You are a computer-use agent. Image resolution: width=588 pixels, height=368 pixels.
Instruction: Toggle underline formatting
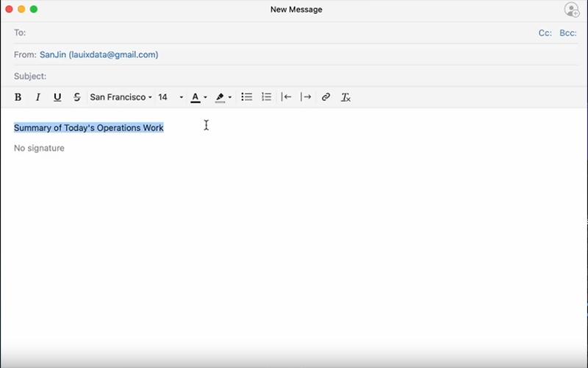pos(57,97)
